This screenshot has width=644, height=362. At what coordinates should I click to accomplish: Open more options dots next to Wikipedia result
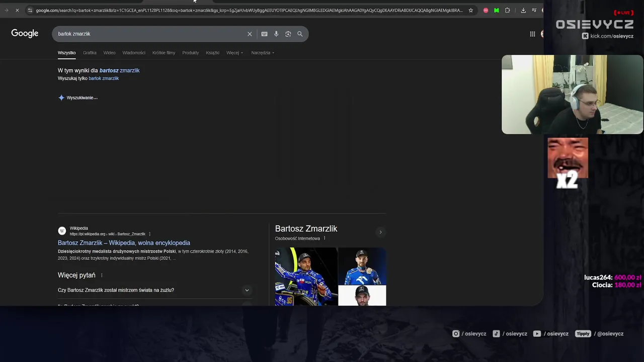point(149,234)
